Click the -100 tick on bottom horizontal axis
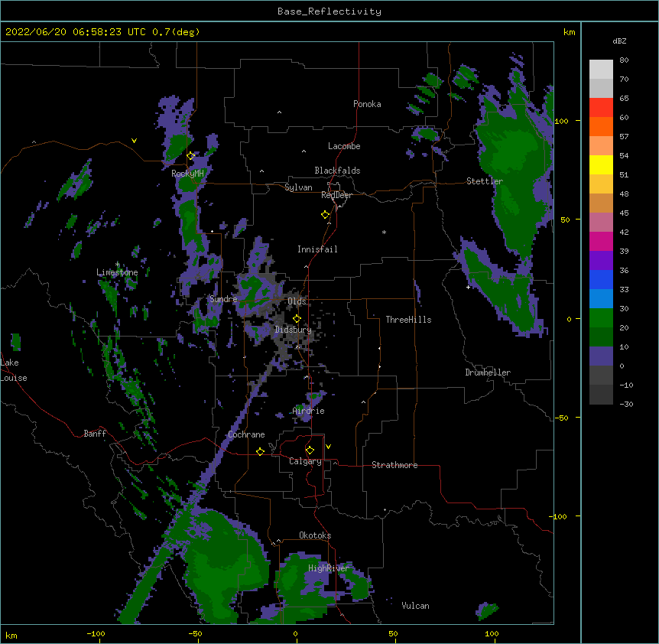Image resolution: width=659 pixels, height=644 pixels. click(x=96, y=634)
